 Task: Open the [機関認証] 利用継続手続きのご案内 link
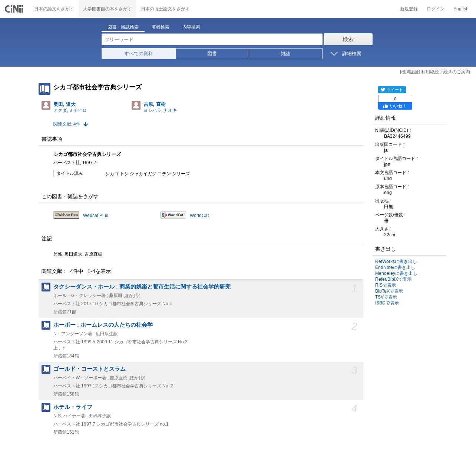435,72
